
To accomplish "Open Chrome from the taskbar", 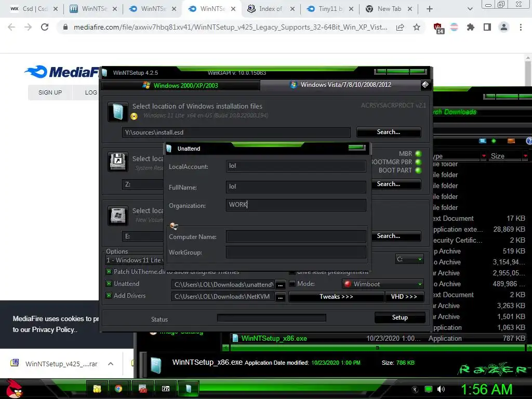I will click(118, 389).
